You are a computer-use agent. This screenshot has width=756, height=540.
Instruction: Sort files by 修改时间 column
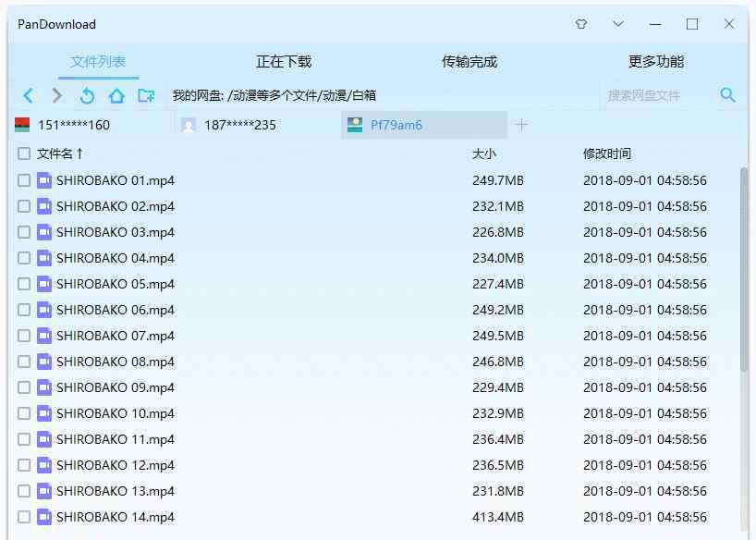[x=606, y=153]
